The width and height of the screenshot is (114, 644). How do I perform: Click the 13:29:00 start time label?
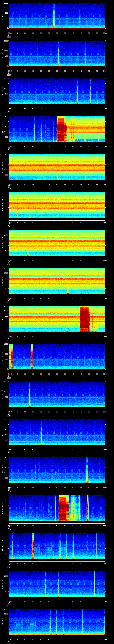pos(9,298)
